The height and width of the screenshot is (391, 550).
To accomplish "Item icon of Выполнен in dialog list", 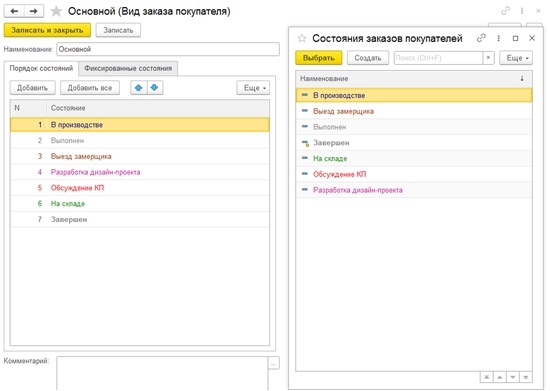I will [x=305, y=127].
